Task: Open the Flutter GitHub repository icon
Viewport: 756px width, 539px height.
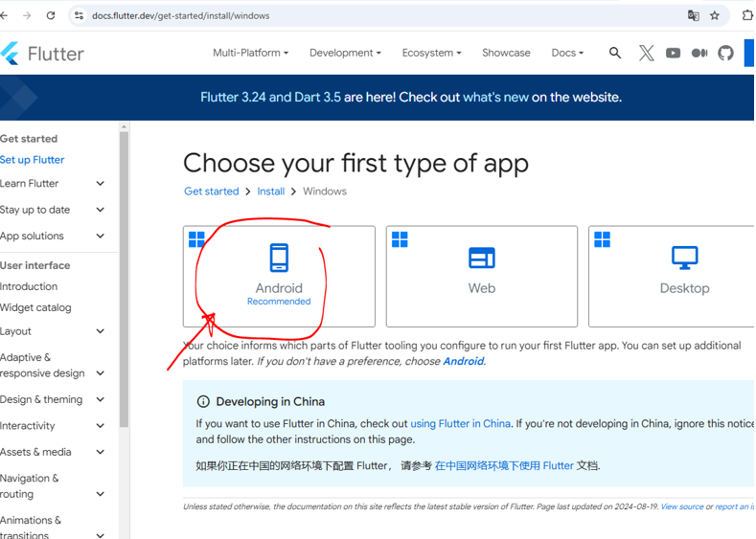Action: coord(726,54)
